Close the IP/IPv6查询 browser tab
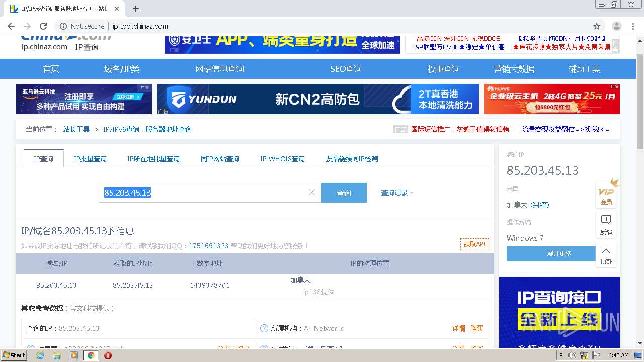Image resolution: width=644 pixels, height=362 pixels. (117, 9)
